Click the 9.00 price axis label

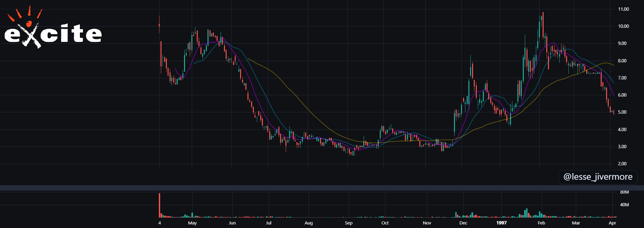(622, 43)
